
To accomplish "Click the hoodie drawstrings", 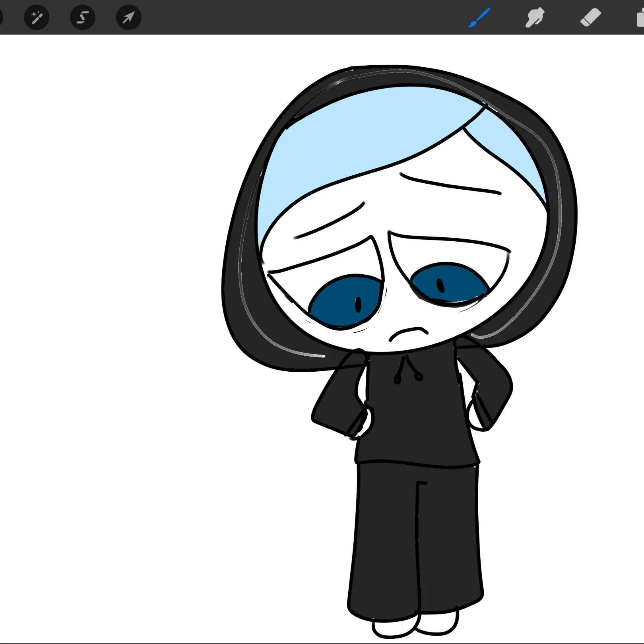I will coord(407,372).
